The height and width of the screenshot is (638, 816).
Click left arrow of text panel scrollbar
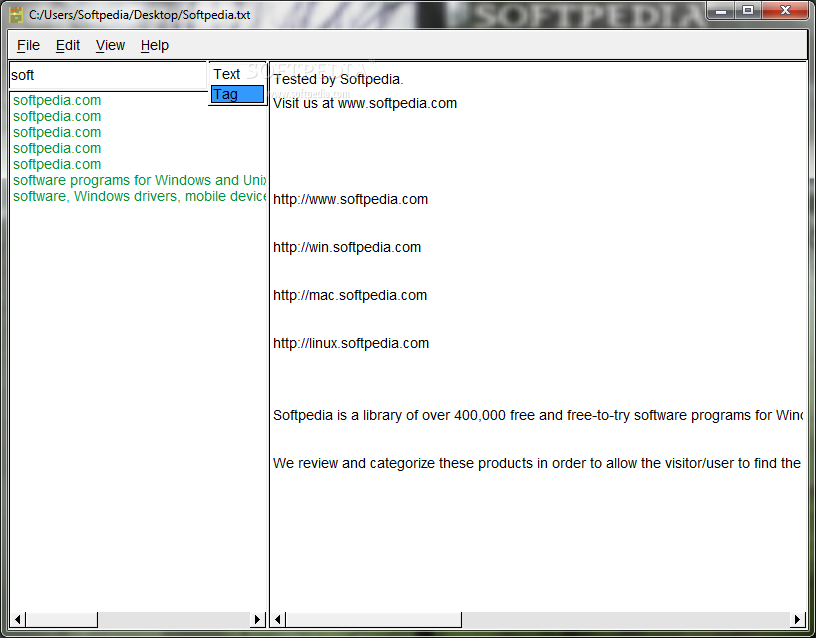pyautogui.click(x=278, y=619)
